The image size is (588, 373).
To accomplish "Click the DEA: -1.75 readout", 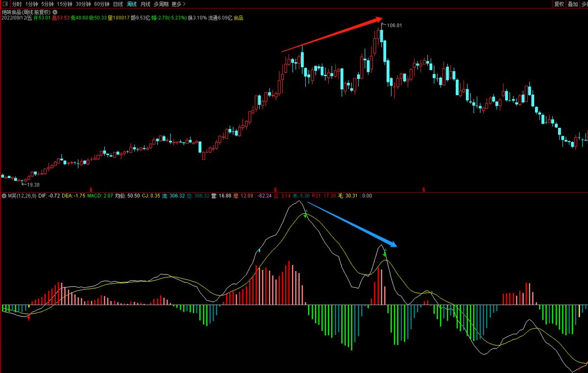I will 73,196.
